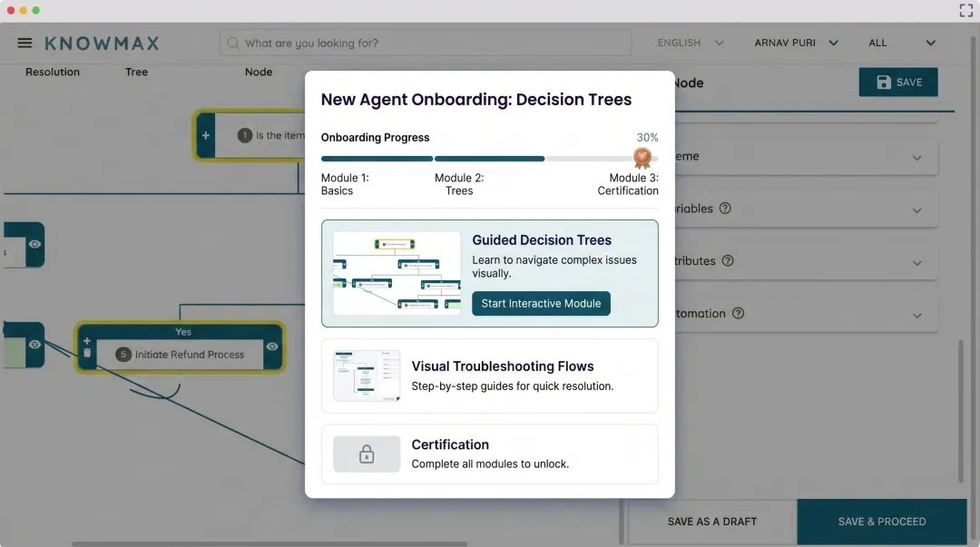Click the first progress segment for Module 1
The height and width of the screenshot is (547, 980).
pyautogui.click(x=377, y=159)
